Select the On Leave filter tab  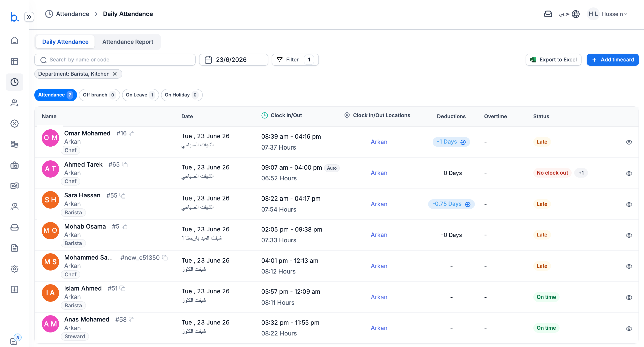click(140, 95)
